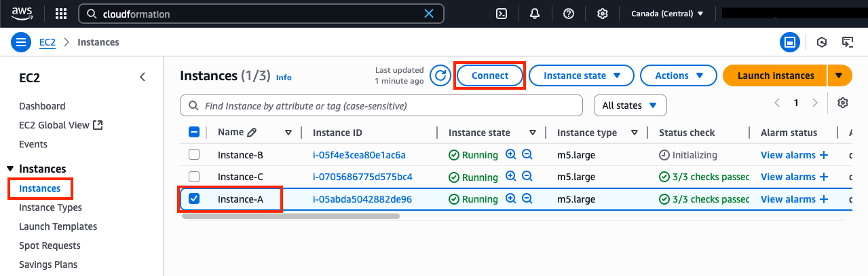Sort by Instance type column arrow

coord(635,133)
